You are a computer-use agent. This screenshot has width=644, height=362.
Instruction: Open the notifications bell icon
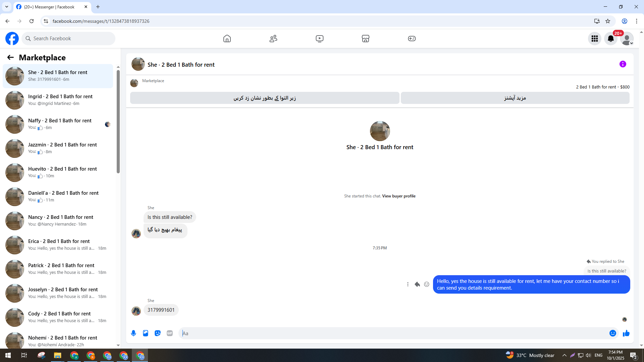(611, 39)
